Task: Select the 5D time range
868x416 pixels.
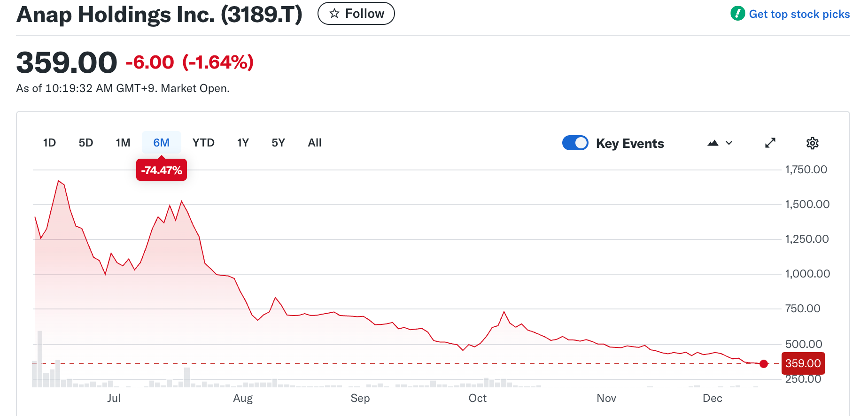Action: pos(86,143)
